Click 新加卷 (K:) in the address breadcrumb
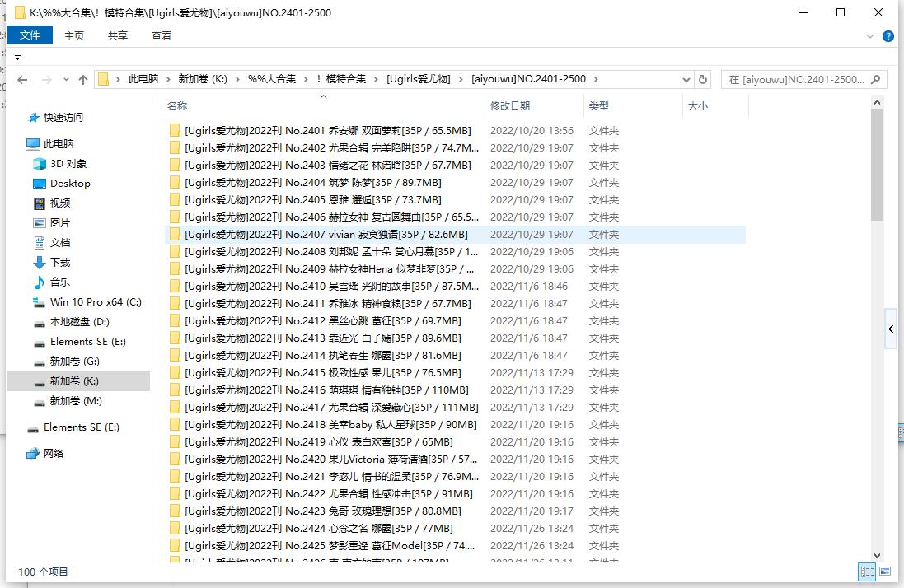The image size is (904, 588). click(203, 79)
